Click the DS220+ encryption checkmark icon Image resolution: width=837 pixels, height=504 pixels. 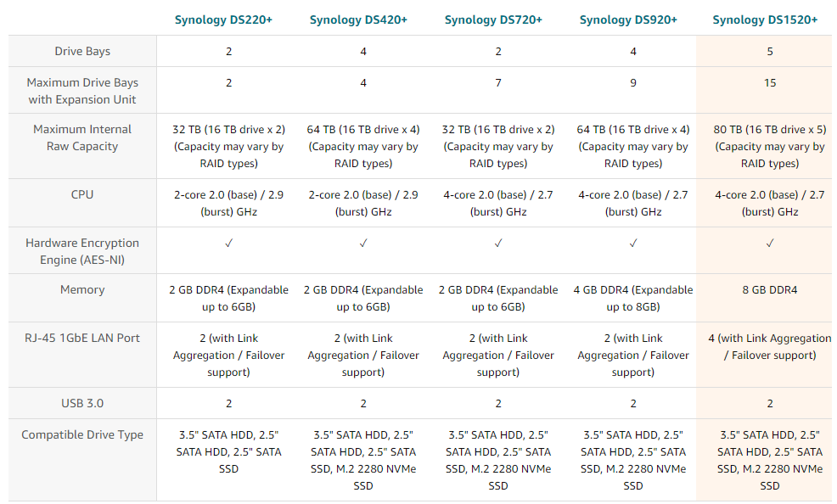click(229, 244)
